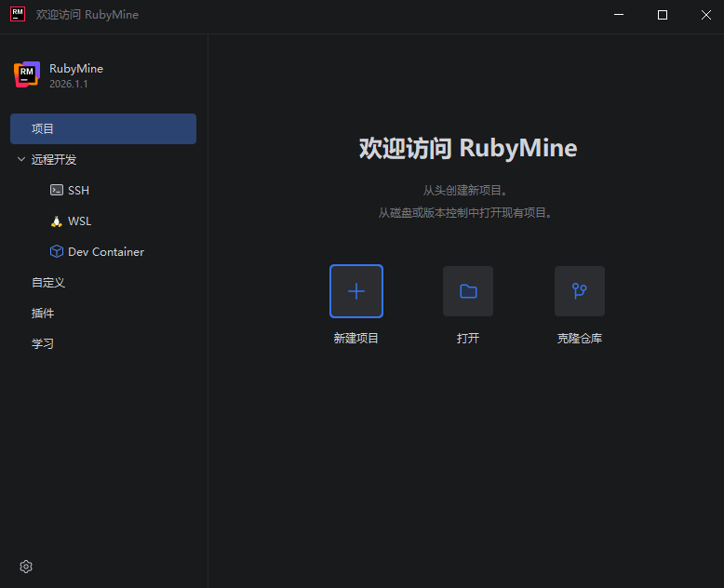Image resolution: width=724 pixels, height=588 pixels.
Task: Click the 打开 label
Action: [468, 339]
